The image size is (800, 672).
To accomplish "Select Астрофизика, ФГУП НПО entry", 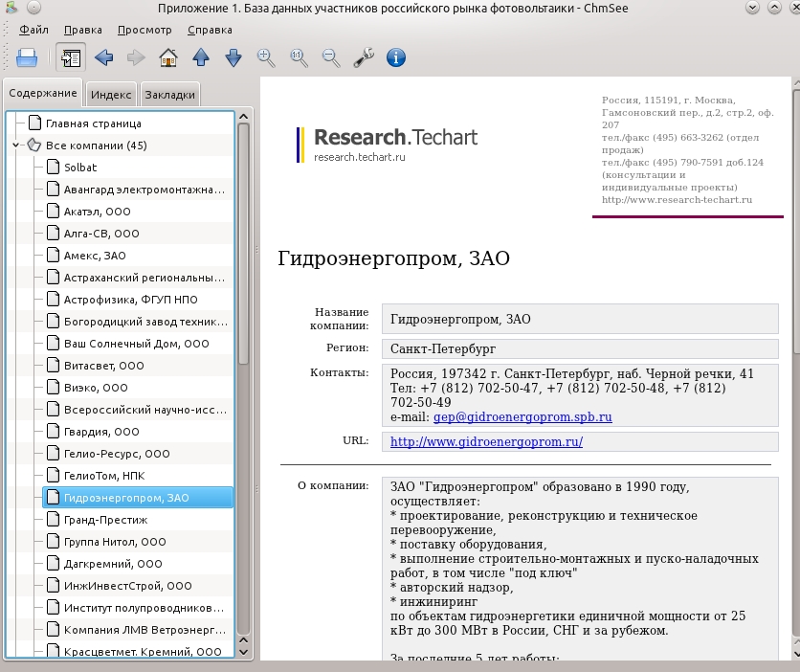I will click(x=130, y=299).
